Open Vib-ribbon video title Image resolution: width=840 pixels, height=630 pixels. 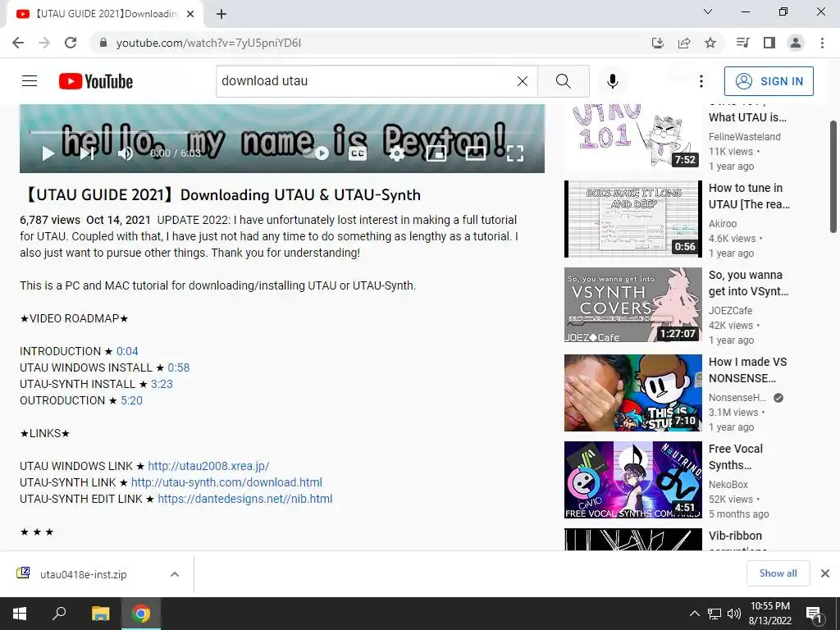[x=737, y=540]
